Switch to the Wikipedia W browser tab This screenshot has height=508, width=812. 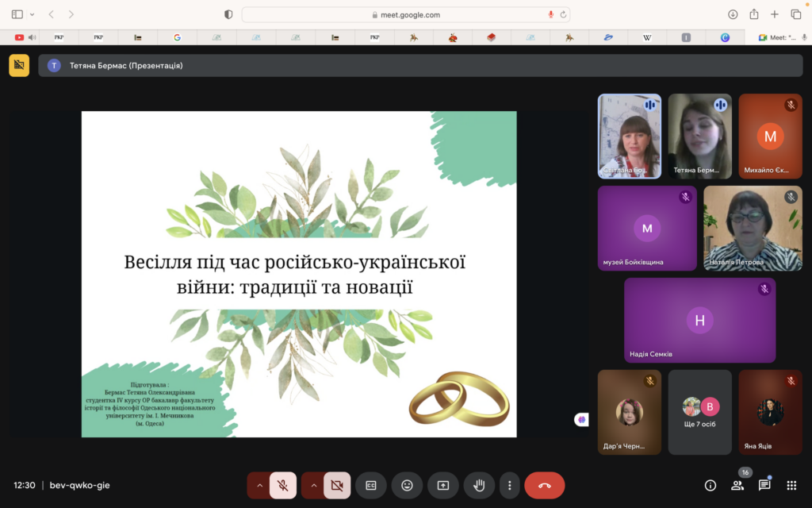(647, 37)
